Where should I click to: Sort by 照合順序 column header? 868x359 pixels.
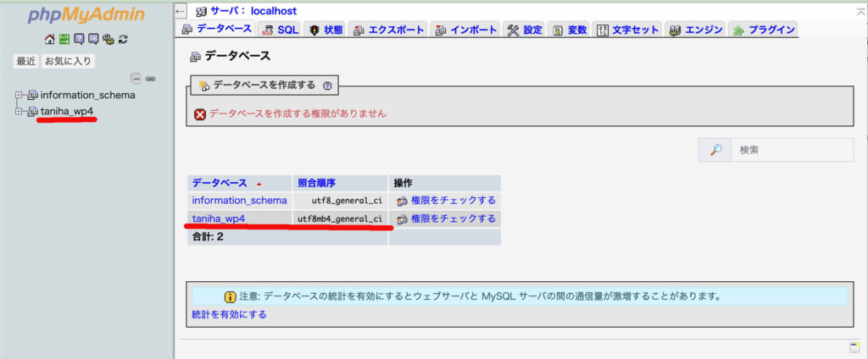pos(317,183)
